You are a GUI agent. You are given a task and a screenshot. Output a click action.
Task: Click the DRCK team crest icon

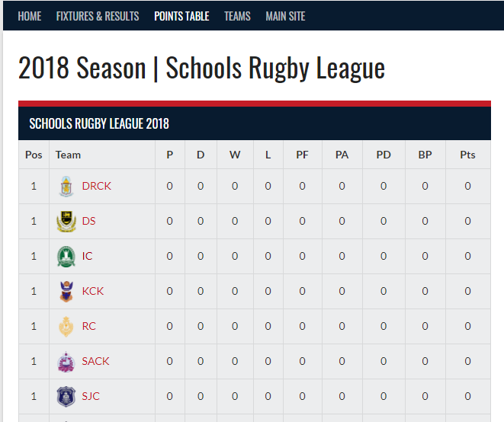[66, 187]
